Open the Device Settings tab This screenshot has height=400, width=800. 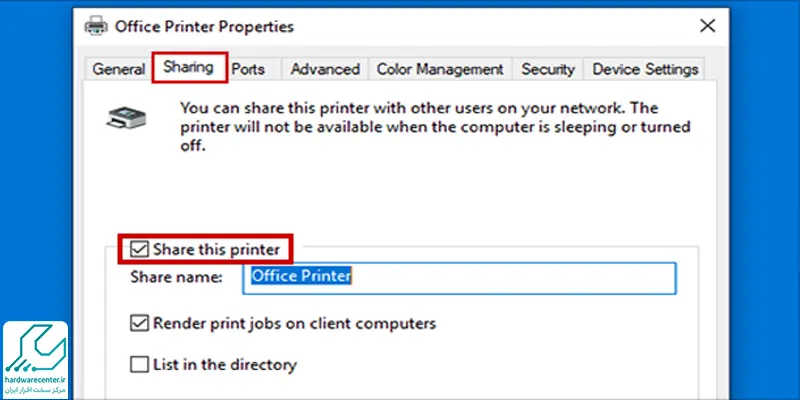[x=645, y=69]
